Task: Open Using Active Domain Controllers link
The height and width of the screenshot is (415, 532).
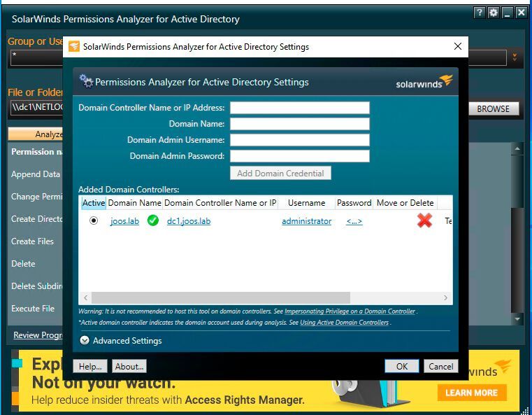Action: 344,323
